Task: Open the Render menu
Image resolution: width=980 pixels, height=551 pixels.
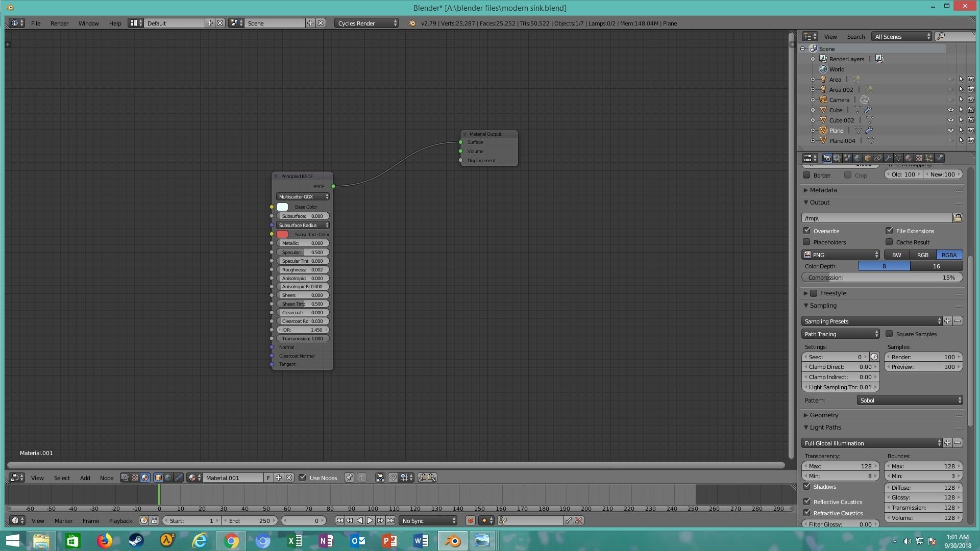Action: pos(59,23)
